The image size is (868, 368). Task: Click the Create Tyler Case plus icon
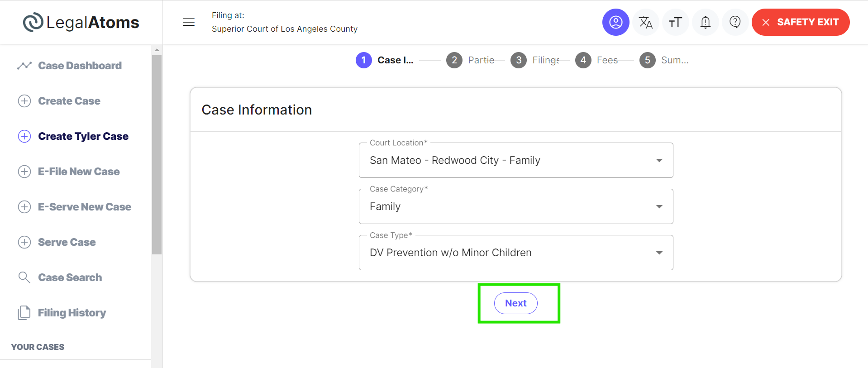coord(24,136)
